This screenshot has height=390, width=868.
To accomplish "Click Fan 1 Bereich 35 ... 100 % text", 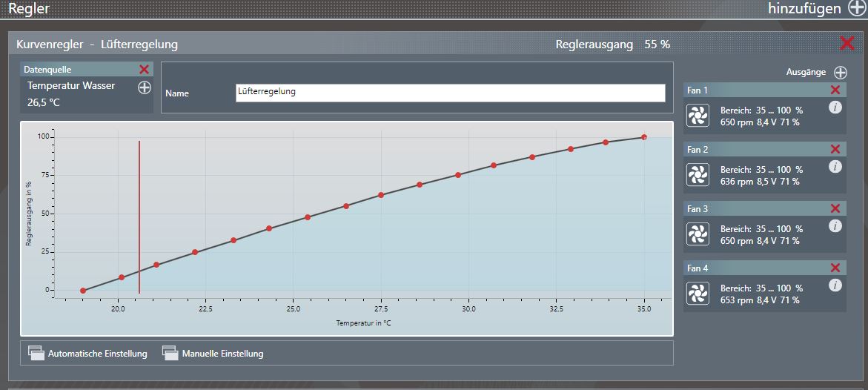I will pos(762,110).
